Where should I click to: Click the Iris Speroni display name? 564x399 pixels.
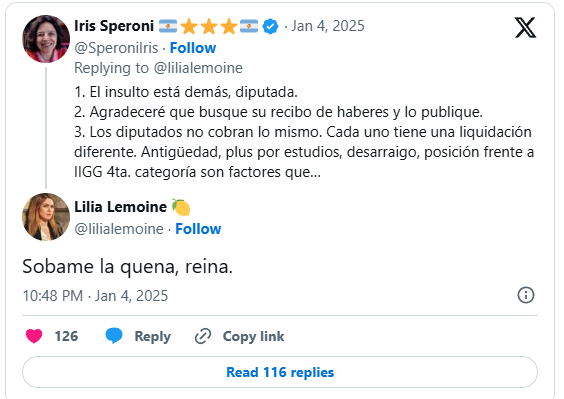coord(114,26)
